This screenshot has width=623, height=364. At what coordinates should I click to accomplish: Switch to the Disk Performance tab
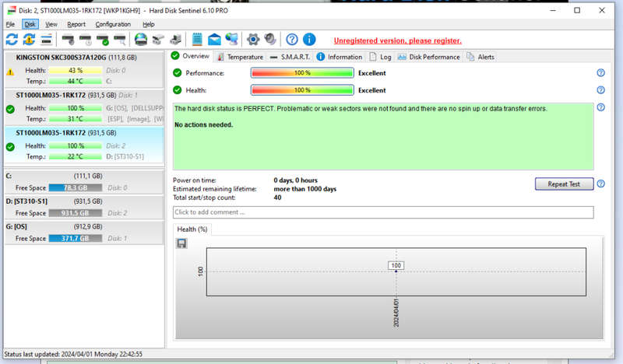[429, 57]
